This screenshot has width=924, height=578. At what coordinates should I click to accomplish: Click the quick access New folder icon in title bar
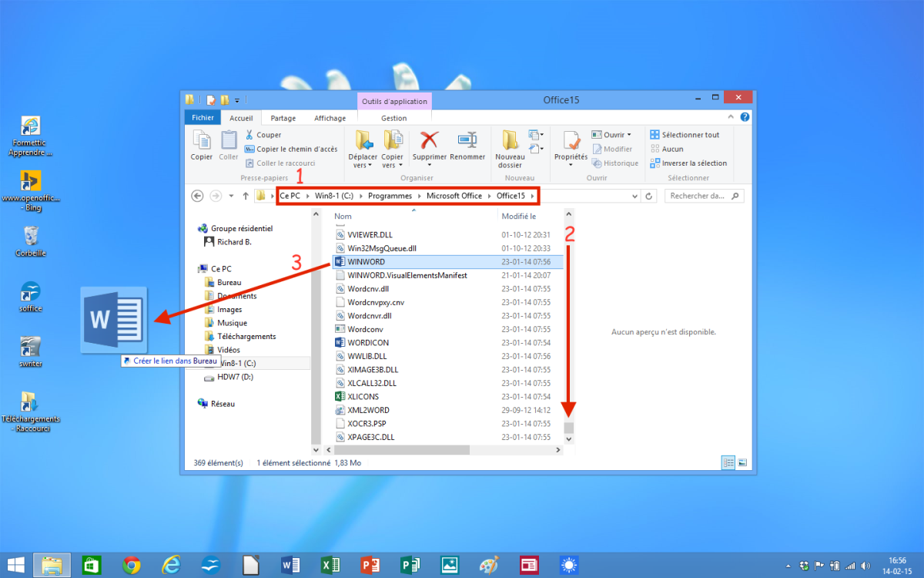(224, 100)
